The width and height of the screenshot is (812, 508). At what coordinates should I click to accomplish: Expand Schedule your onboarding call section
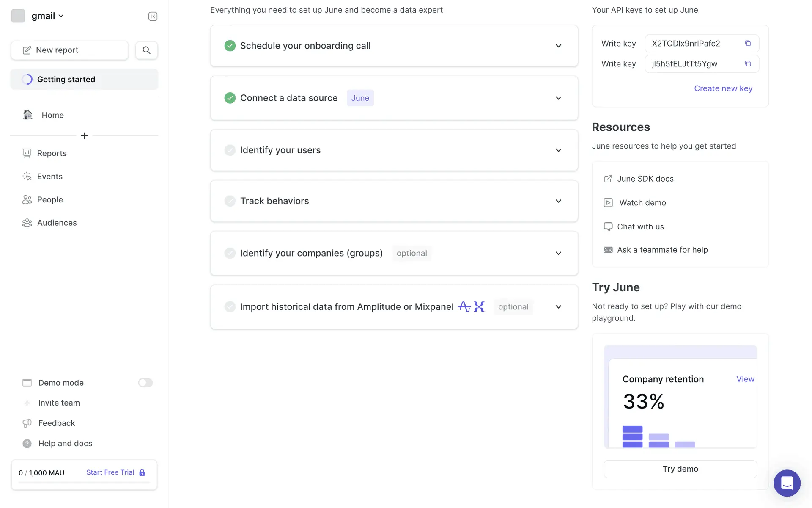pyautogui.click(x=558, y=46)
